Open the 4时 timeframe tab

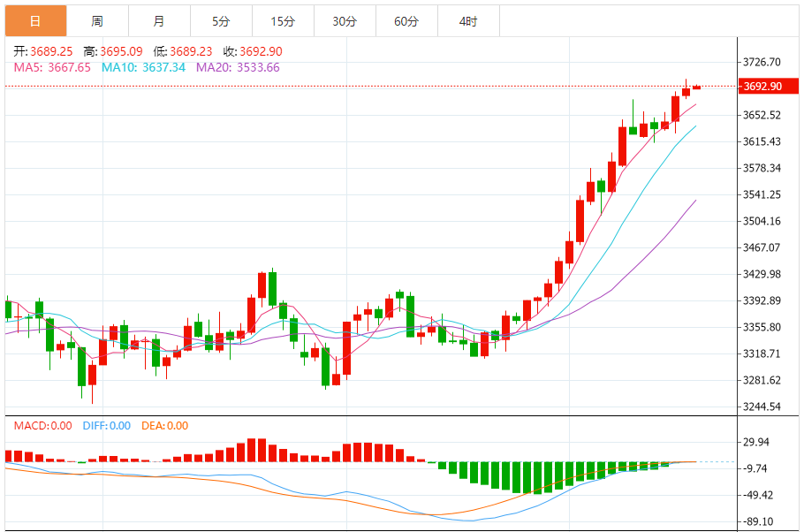(x=468, y=21)
